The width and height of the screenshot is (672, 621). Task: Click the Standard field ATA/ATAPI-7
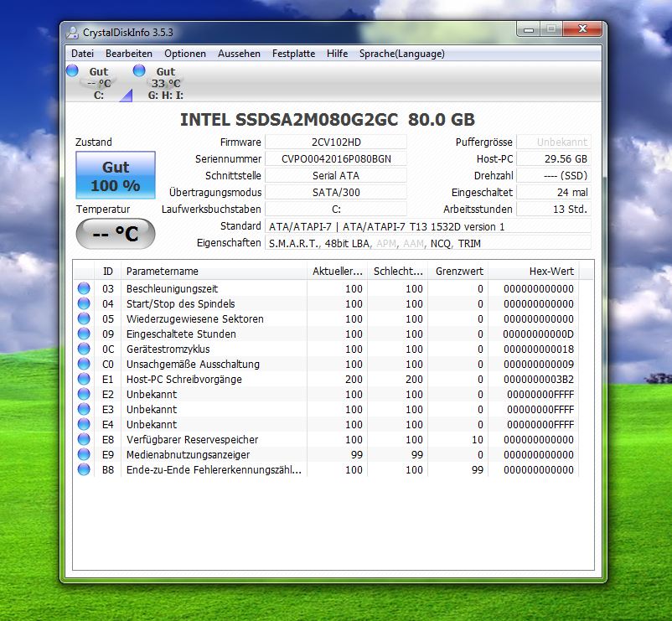(428, 226)
